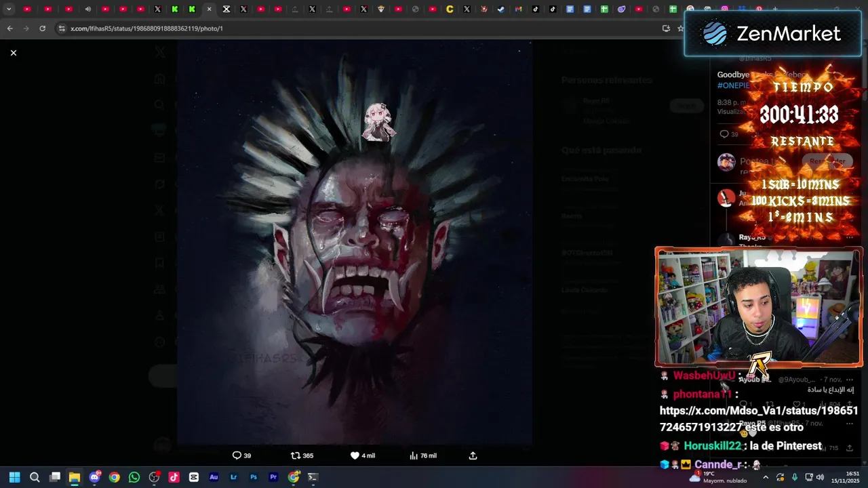Share the post with the upload arrow icon
868x488 pixels.
point(473,455)
